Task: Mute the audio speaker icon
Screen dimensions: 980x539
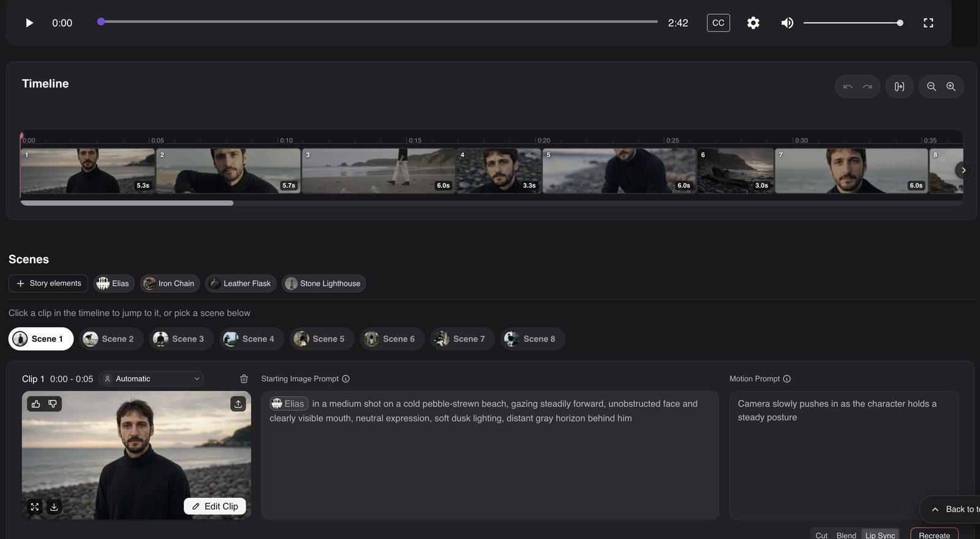Action: point(787,23)
